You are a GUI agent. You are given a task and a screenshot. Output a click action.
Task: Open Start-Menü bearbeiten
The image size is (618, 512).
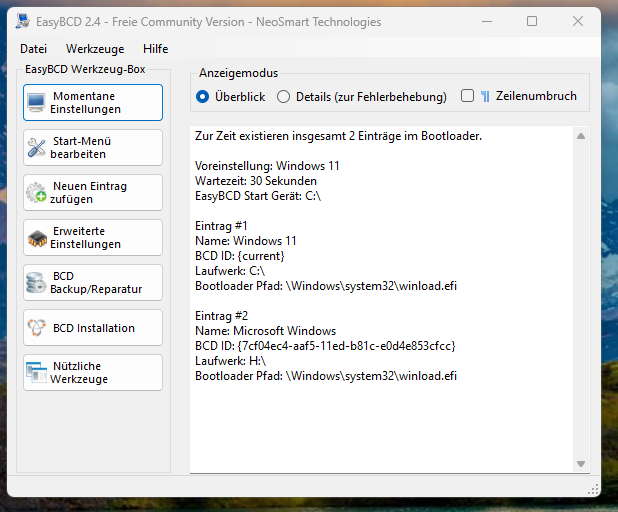pyautogui.click(x=93, y=147)
